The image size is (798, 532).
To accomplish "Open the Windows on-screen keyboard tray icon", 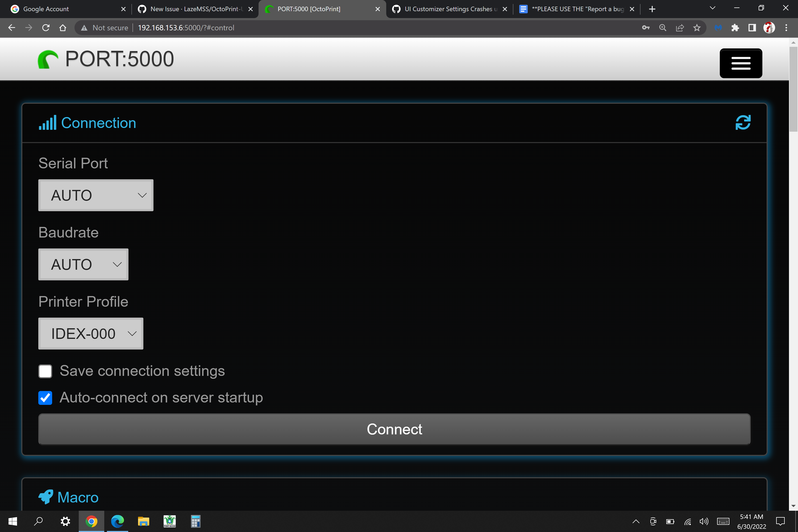I will 723,521.
